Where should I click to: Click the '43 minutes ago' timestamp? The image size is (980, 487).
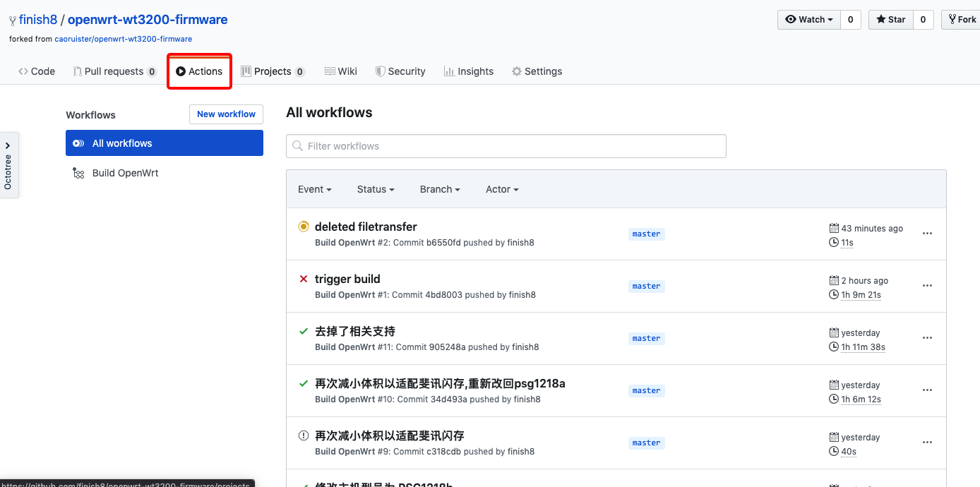(872, 228)
